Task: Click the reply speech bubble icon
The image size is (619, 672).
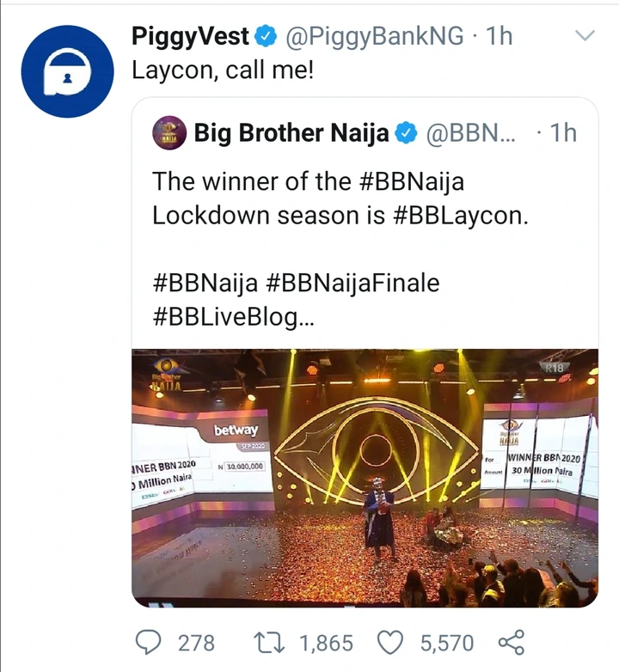Action: (151, 642)
